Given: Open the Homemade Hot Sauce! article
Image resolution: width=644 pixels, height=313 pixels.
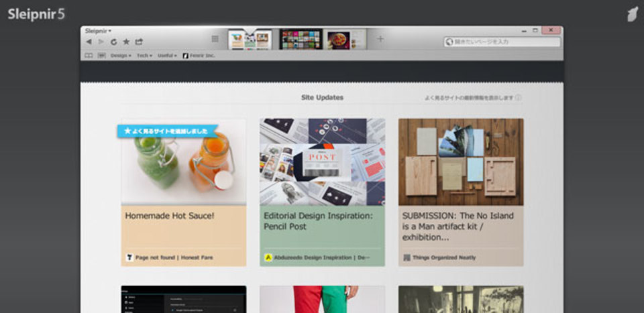Looking at the screenshot, I should 170,216.
